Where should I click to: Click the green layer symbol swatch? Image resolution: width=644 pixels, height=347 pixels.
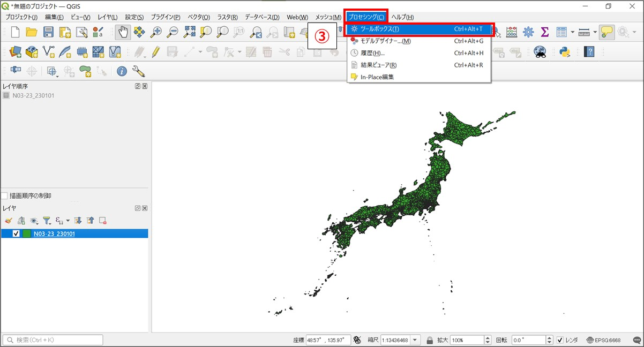tap(27, 233)
